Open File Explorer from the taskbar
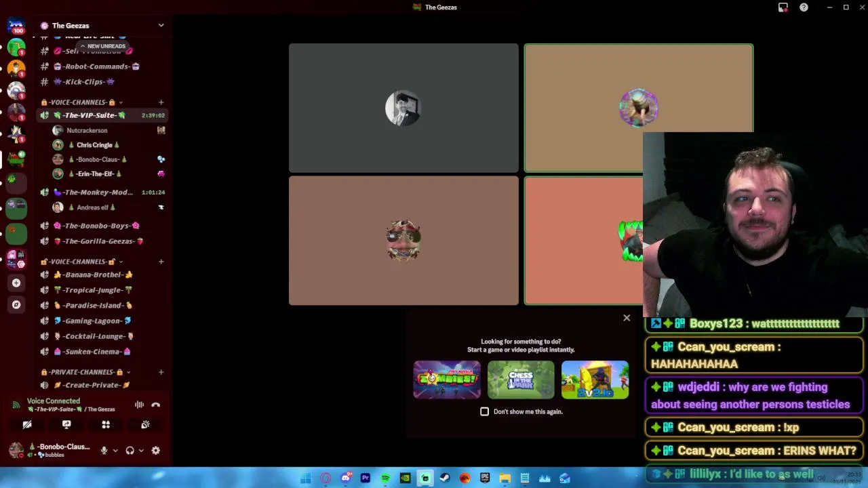Screen dimensions: 868x488 click(x=505, y=479)
